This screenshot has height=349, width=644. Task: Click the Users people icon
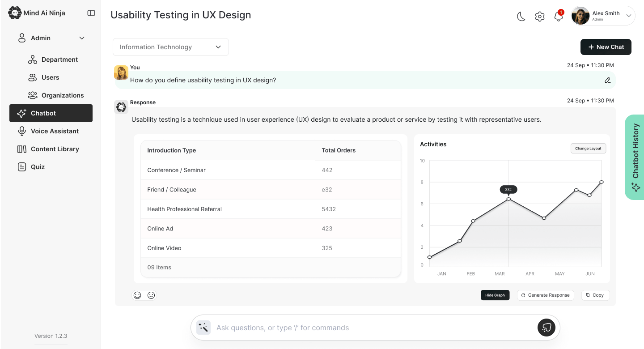tap(33, 77)
